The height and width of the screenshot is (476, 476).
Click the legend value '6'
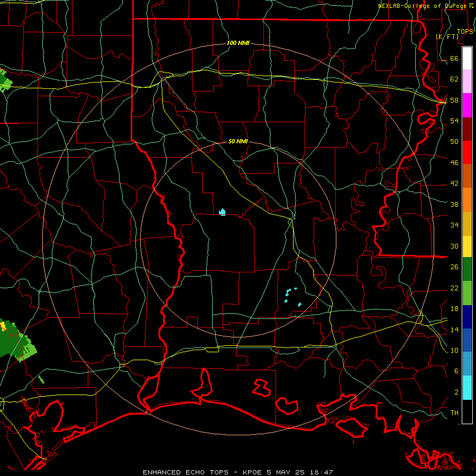pyautogui.click(x=456, y=371)
